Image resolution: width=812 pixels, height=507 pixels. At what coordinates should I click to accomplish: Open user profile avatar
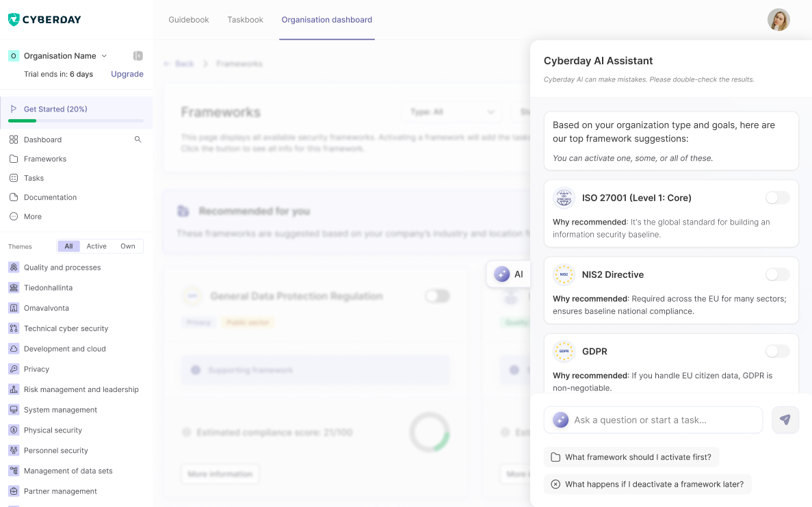coord(778,20)
